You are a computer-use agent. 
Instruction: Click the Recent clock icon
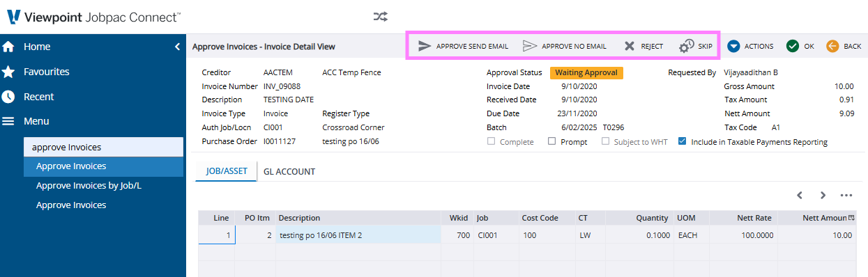(8, 97)
